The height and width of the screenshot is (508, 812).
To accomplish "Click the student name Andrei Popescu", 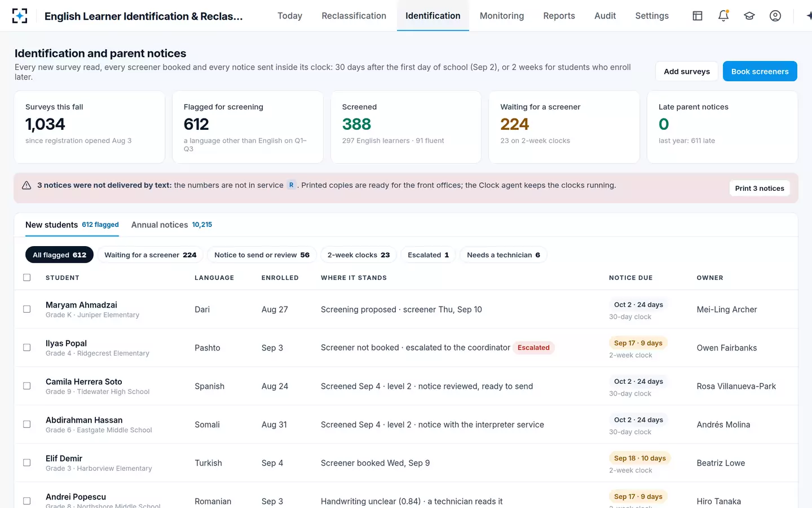I will pos(76,497).
